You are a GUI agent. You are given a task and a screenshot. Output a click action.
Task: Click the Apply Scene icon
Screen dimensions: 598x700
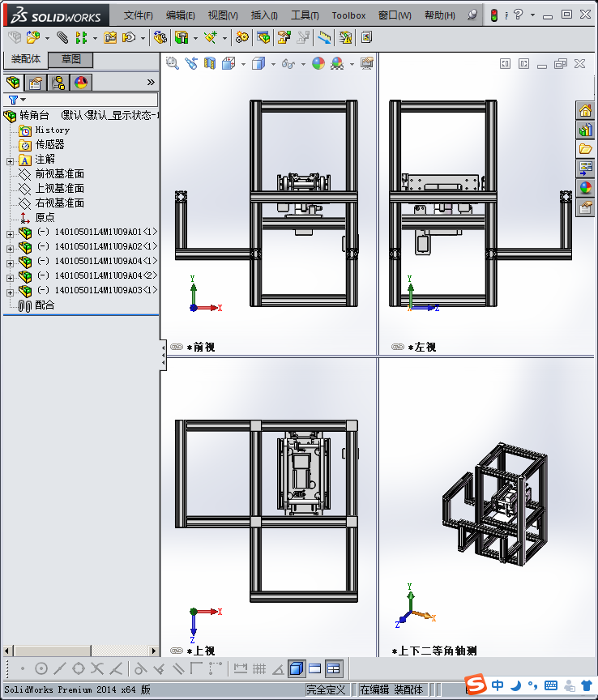[337, 63]
